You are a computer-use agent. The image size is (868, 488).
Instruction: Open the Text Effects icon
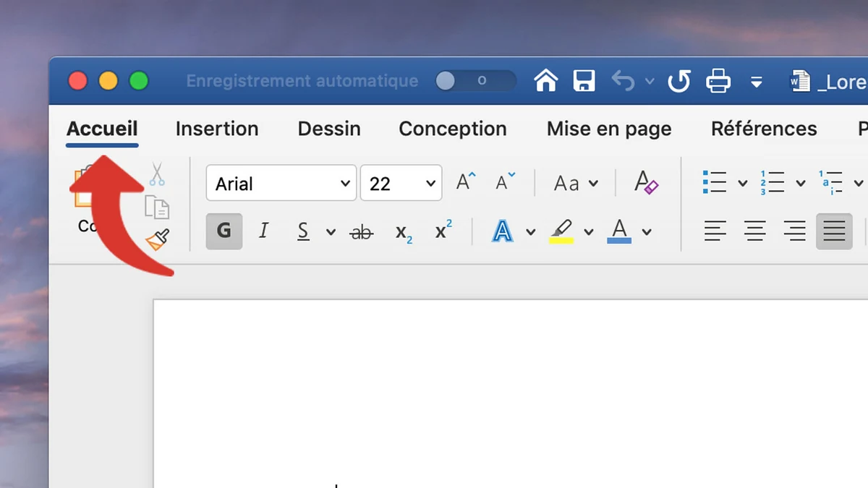(503, 231)
